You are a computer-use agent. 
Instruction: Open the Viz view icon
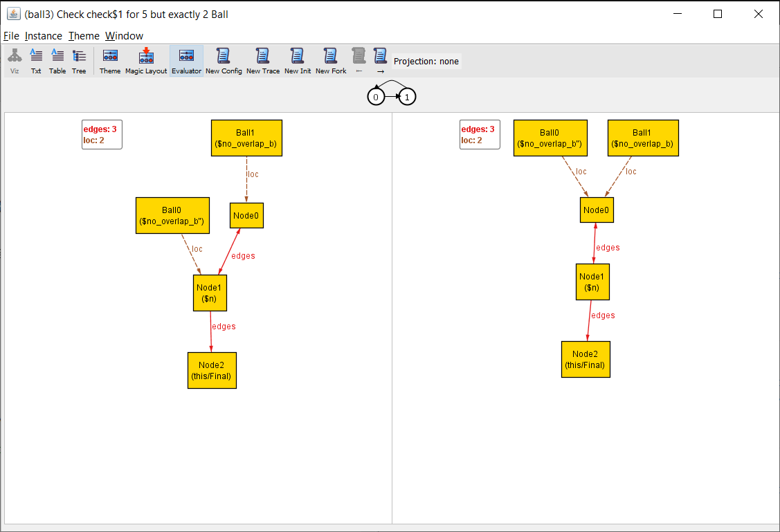(15, 61)
